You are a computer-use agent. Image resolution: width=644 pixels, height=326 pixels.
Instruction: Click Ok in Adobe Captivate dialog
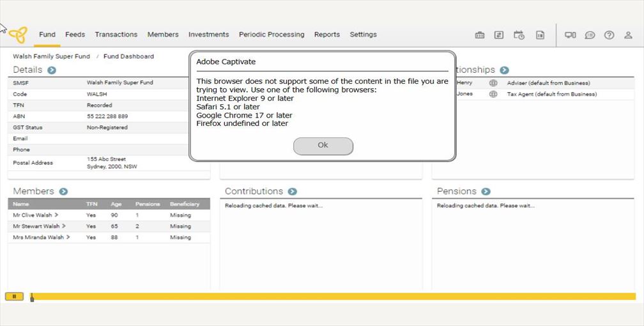point(323,146)
